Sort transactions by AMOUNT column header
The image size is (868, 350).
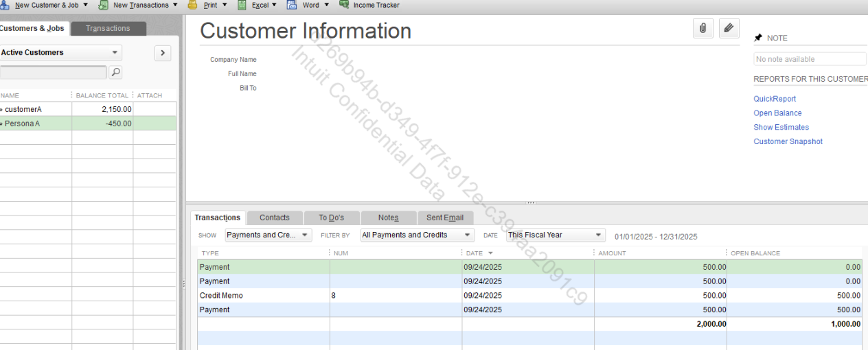click(x=660, y=253)
